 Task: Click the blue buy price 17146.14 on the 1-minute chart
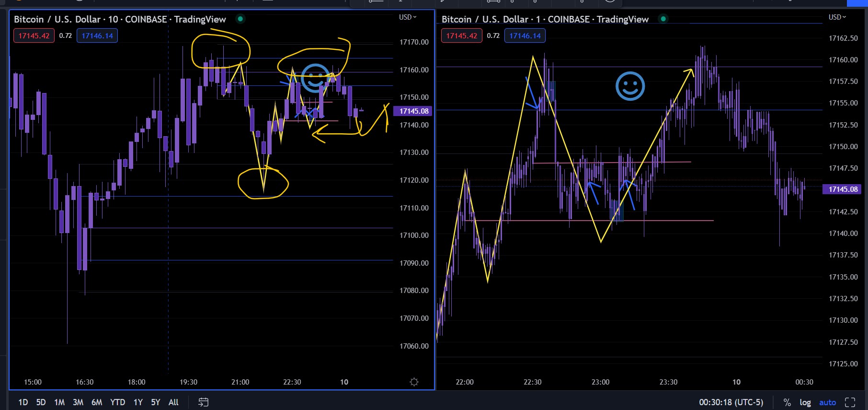pos(525,35)
